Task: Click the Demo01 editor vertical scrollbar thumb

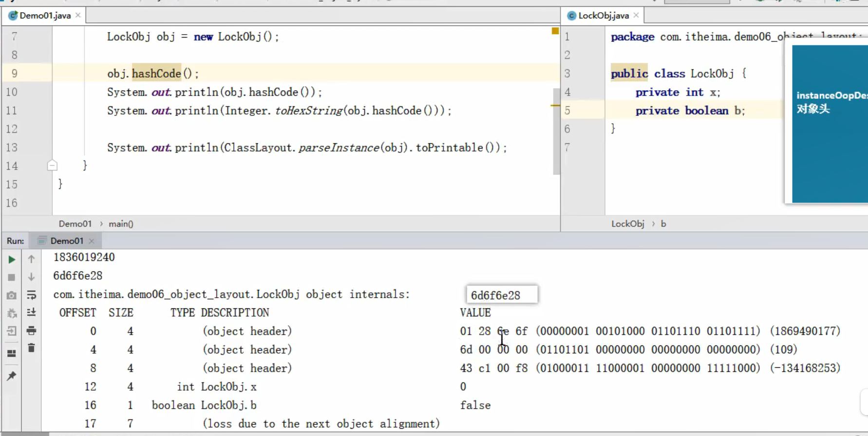Action: 556,131
